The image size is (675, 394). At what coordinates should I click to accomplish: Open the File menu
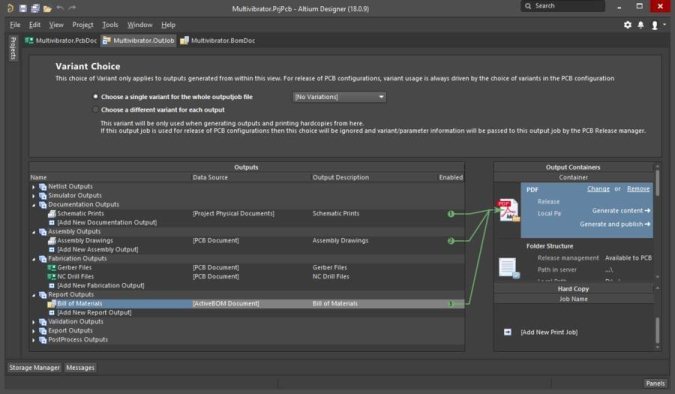pyautogui.click(x=15, y=25)
